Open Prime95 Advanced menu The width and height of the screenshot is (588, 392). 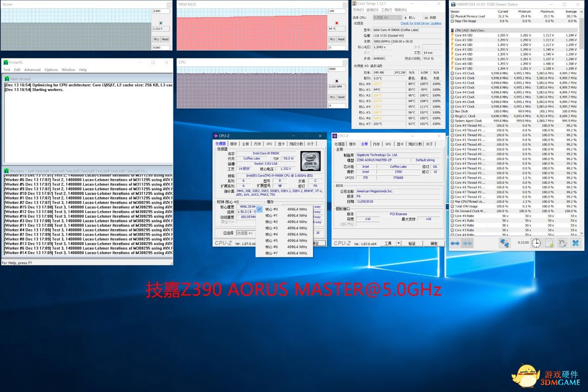click(x=32, y=70)
